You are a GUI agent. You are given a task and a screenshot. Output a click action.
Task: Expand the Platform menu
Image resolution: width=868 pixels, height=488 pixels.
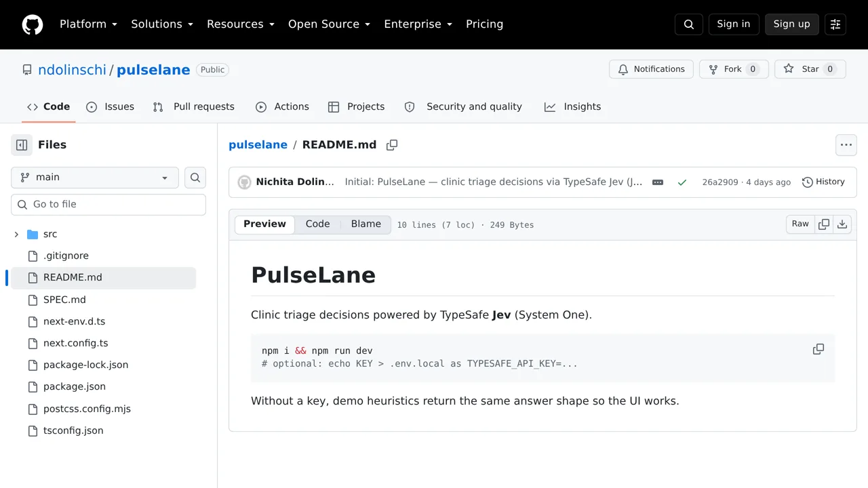point(88,24)
